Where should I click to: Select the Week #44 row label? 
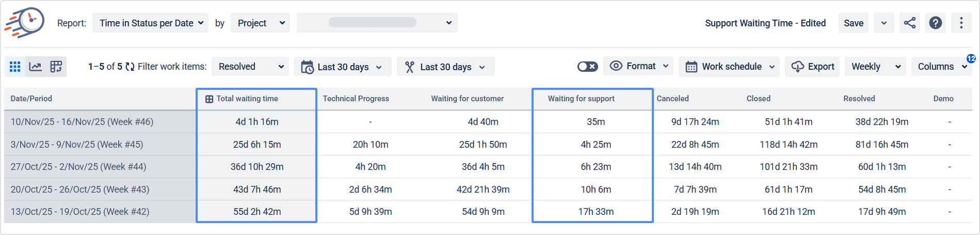coord(78,167)
